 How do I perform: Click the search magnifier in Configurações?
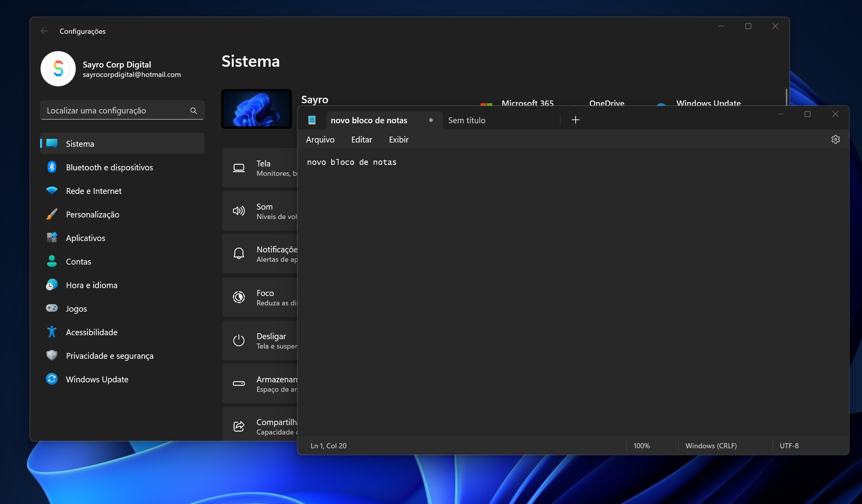pyautogui.click(x=194, y=111)
